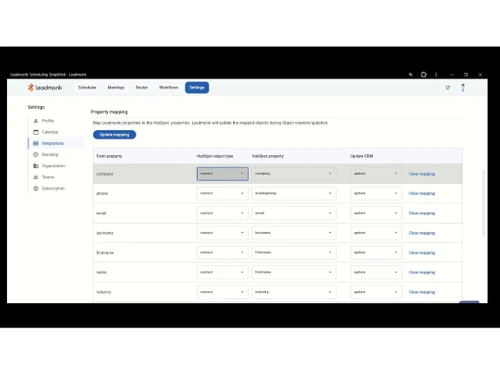Go to the Meetings tab
This screenshot has width=500, height=375.
pos(116,87)
